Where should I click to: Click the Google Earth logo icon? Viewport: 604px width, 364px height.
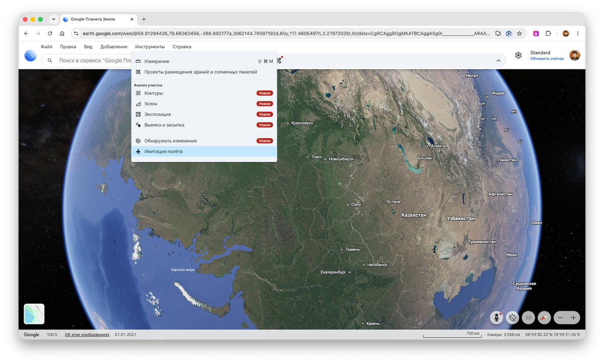tap(30, 55)
